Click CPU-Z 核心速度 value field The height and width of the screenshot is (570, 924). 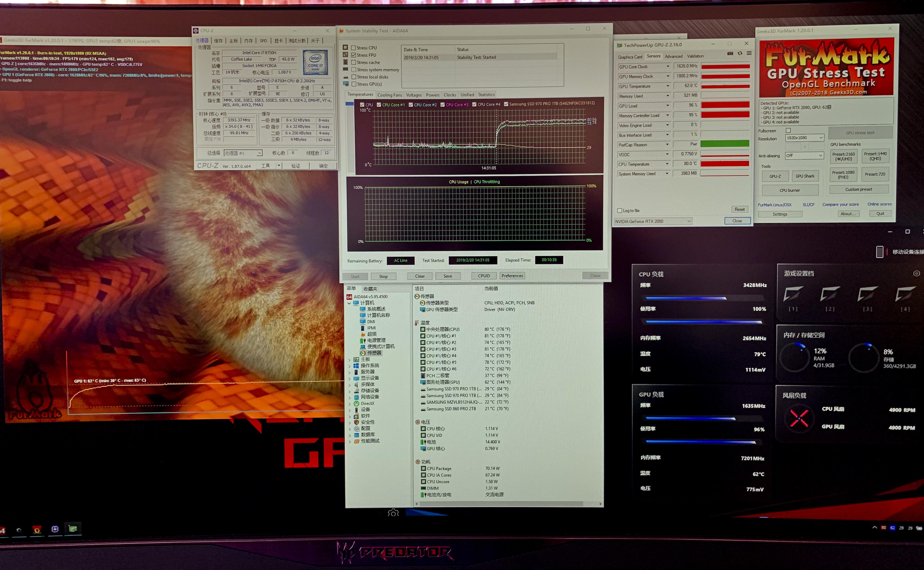(239, 120)
